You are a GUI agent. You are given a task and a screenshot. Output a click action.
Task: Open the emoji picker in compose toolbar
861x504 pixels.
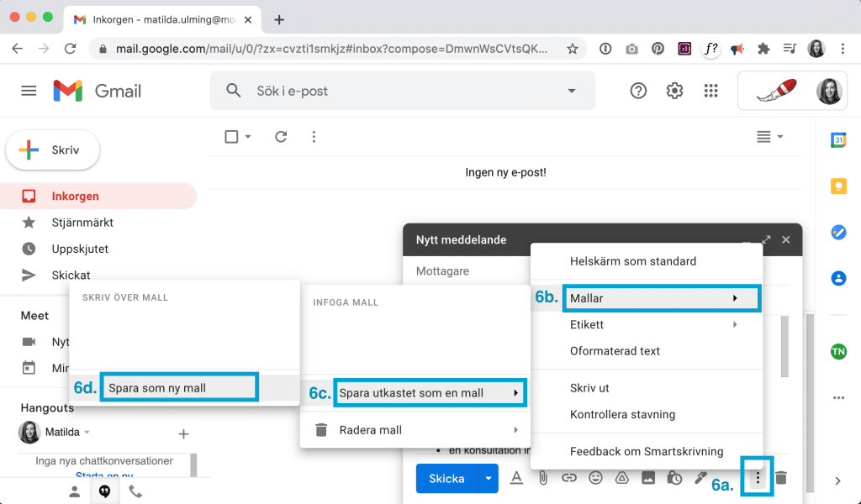click(x=595, y=478)
